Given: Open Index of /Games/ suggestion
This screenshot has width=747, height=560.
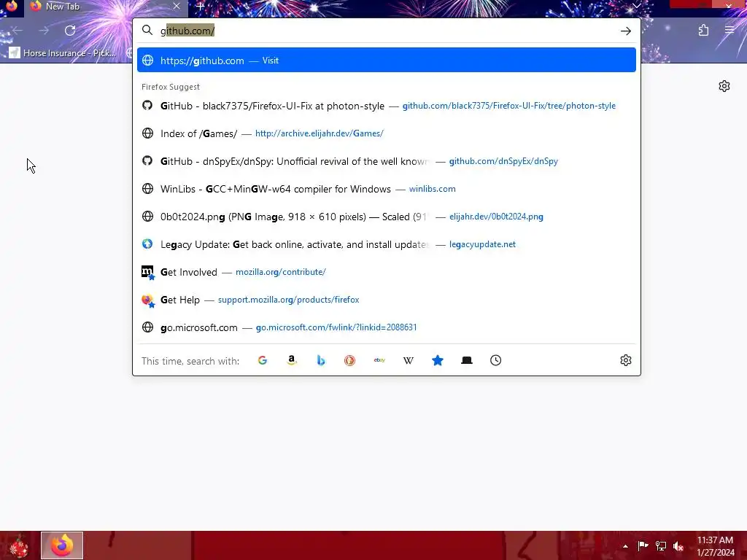Looking at the screenshot, I should (387, 133).
